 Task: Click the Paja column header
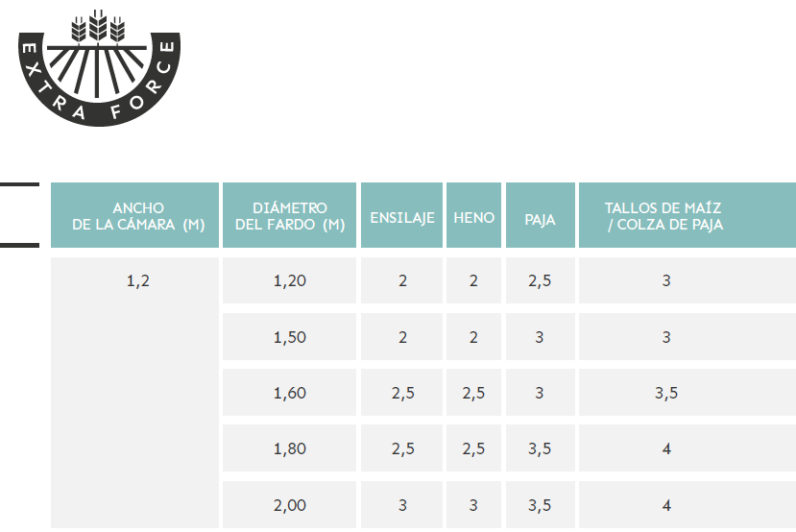pyautogui.click(x=541, y=215)
